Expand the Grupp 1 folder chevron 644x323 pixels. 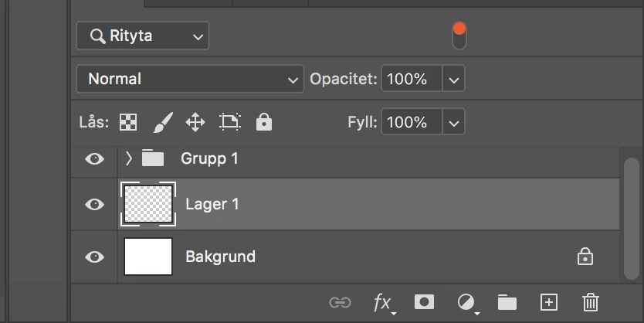(x=129, y=158)
